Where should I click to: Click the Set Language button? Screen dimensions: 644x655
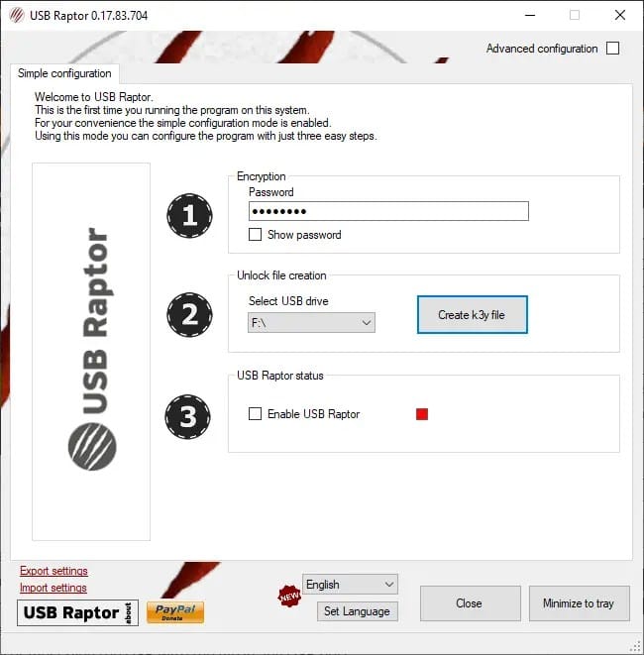[x=357, y=611]
